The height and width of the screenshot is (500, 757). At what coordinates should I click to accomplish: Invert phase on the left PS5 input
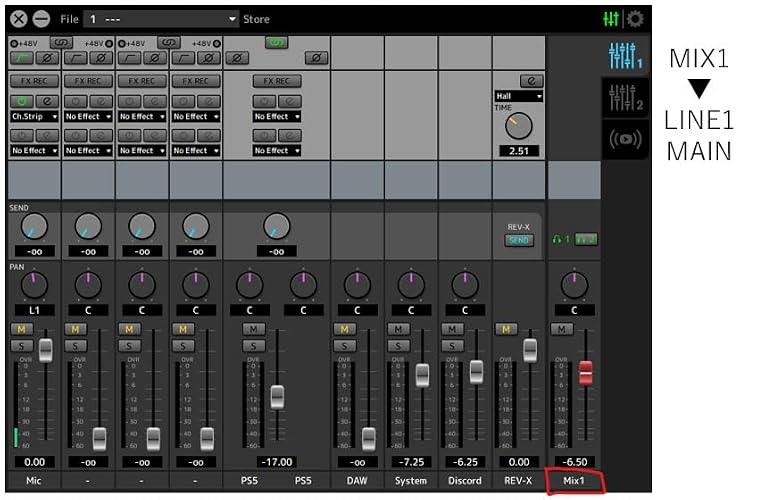point(237,58)
